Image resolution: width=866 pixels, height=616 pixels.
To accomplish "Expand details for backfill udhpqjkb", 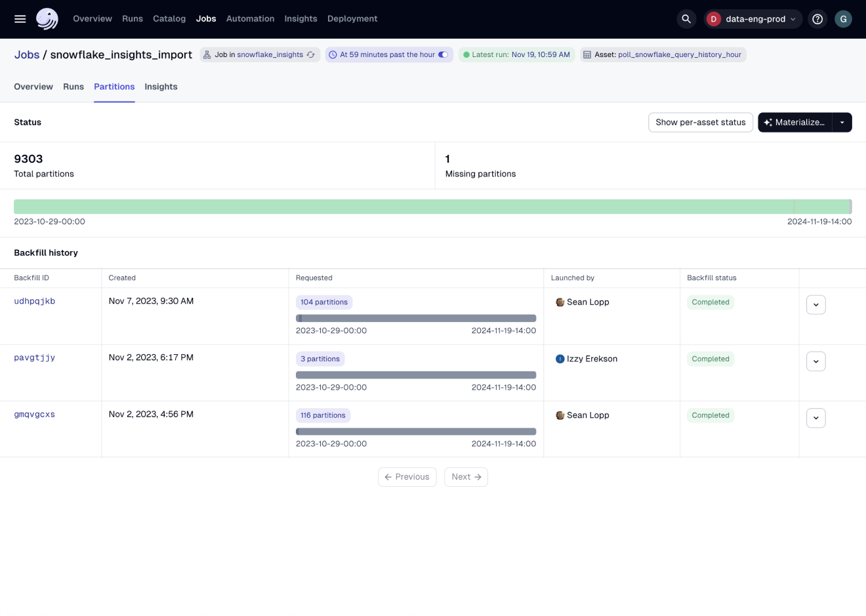I will pos(815,304).
